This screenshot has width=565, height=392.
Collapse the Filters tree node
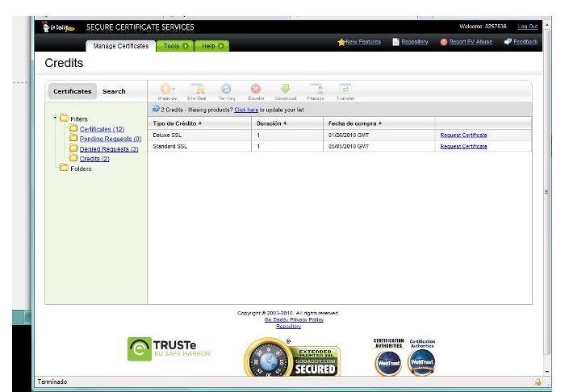coord(55,118)
